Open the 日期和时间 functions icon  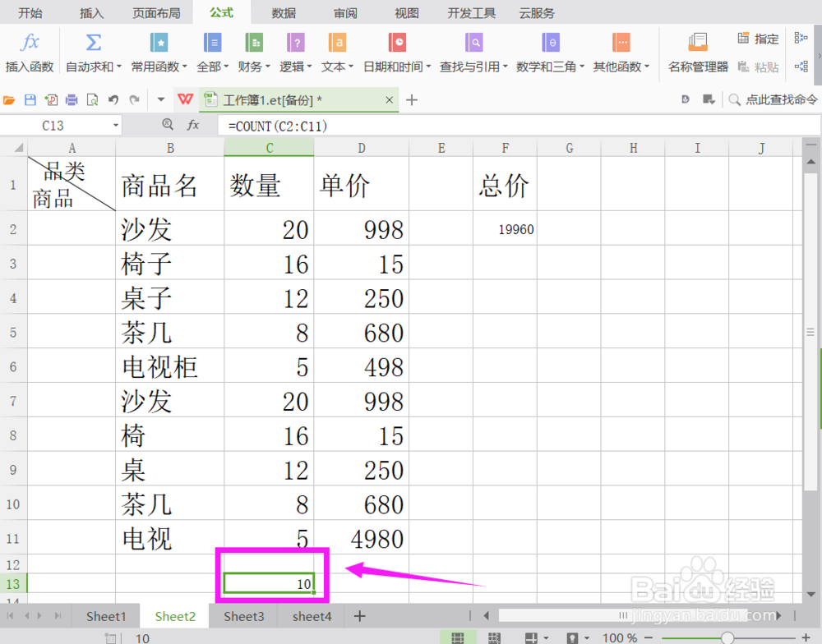397,42
